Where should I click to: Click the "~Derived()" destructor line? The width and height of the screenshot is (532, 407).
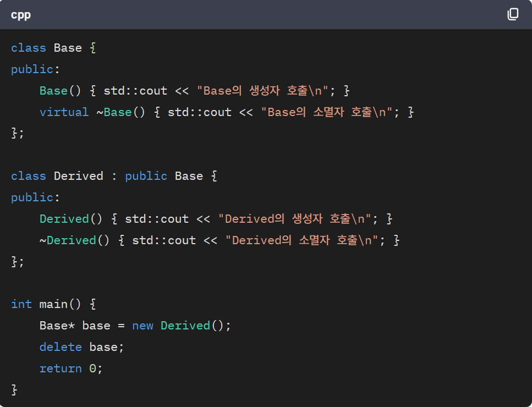click(219, 240)
